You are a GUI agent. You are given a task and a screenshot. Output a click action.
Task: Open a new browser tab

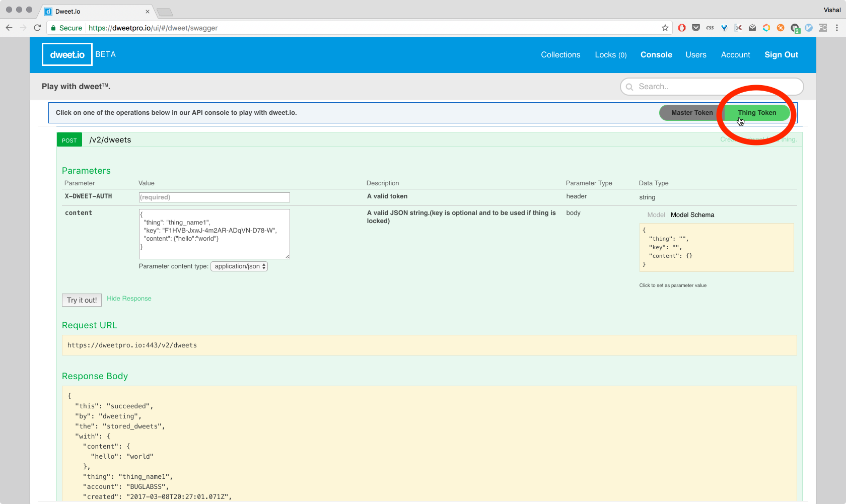(x=165, y=12)
